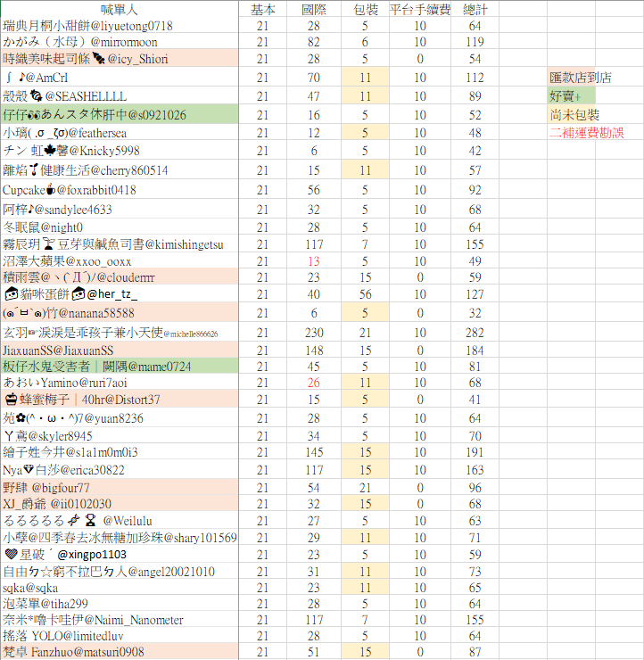The width and height of the screenshot is (644, 660).
Task: Select name cell 冬眠鼠@night0
Action: pyautogui.click(x=120, y=227)
